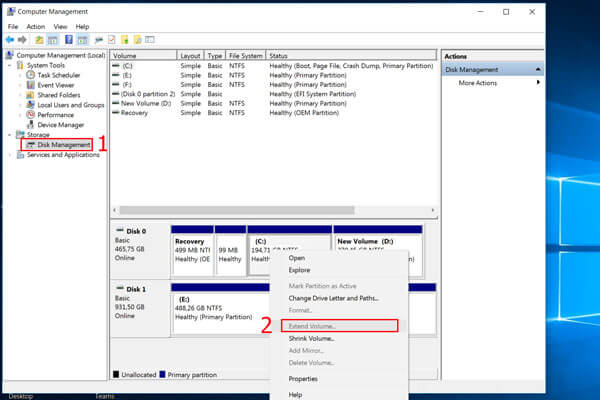Click the More Actions link
This screenshot has height=400, width=600.
(x=478, y=83)
